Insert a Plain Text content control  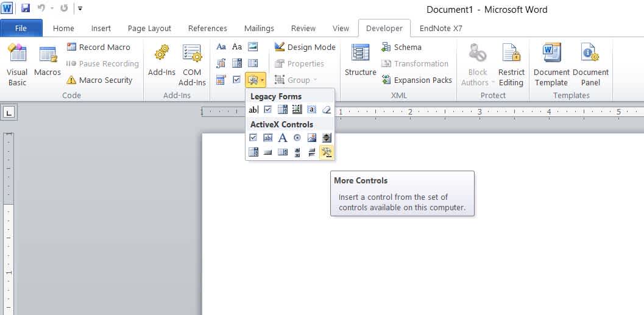pyautogui.click(x=237, y=47)
